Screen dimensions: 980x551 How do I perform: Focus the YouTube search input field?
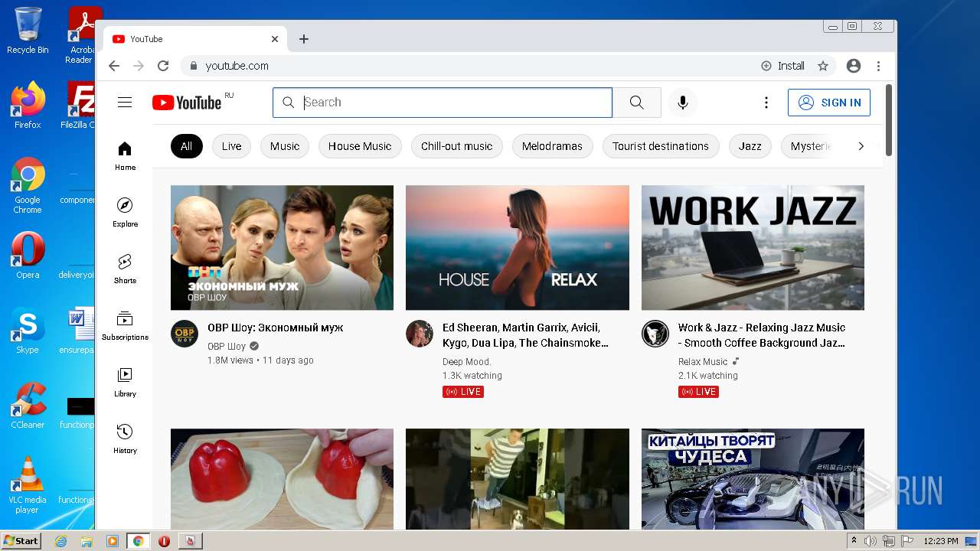(443, 103)
